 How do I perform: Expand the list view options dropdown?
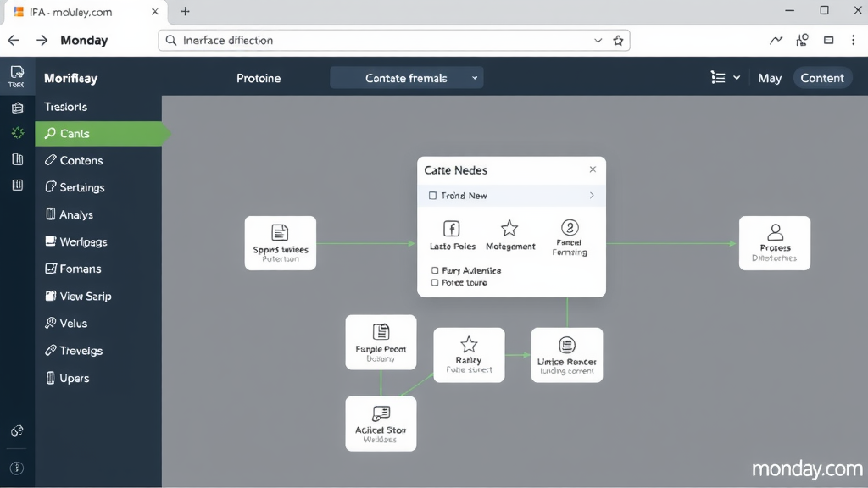tap(725, 78)
